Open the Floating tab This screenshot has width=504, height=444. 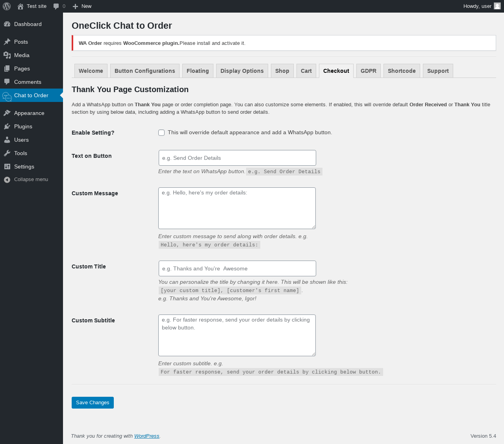198,71
